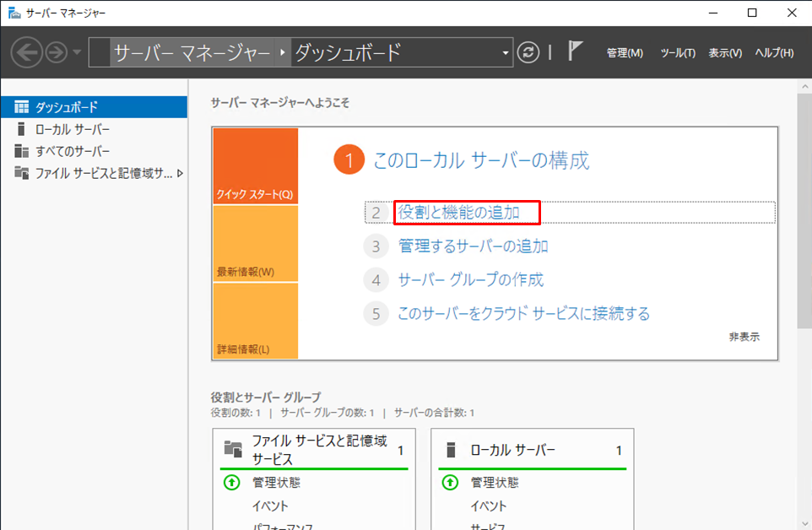The width and height of the screenshot is (812, 530).
Task: Switch to クイック スタート(Q) tile
Action: (255, 166)
